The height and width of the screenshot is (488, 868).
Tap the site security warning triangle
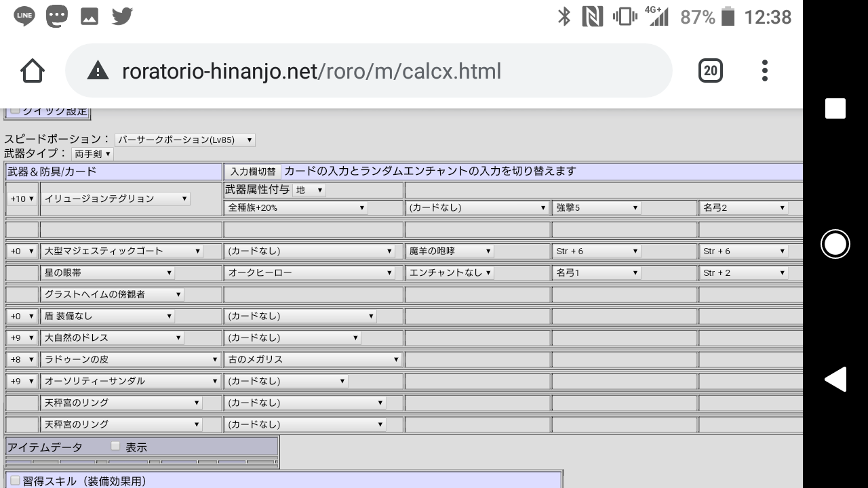[x=98, y=70]
